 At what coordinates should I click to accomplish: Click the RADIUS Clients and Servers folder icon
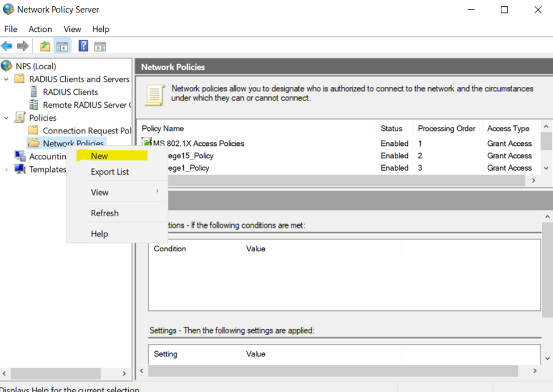coord(19,78)
